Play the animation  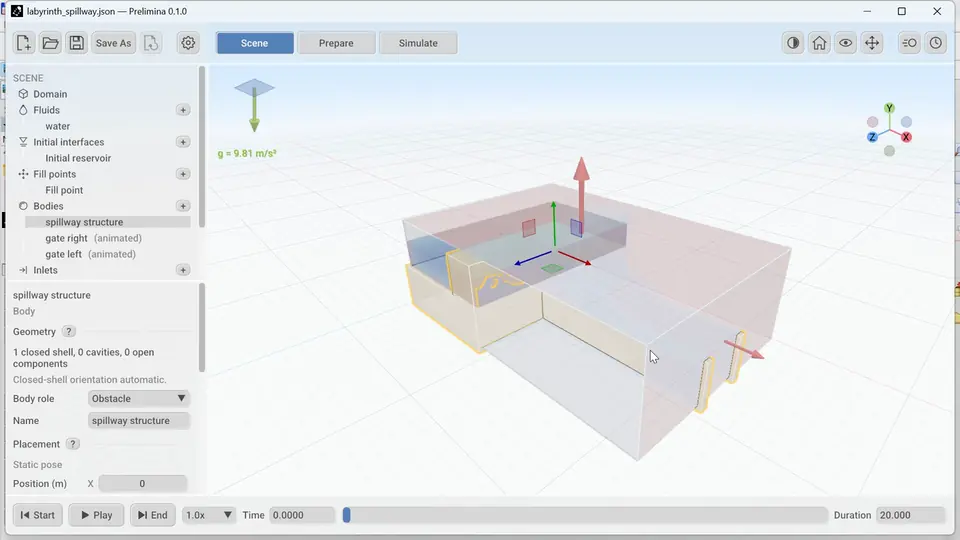96,515
